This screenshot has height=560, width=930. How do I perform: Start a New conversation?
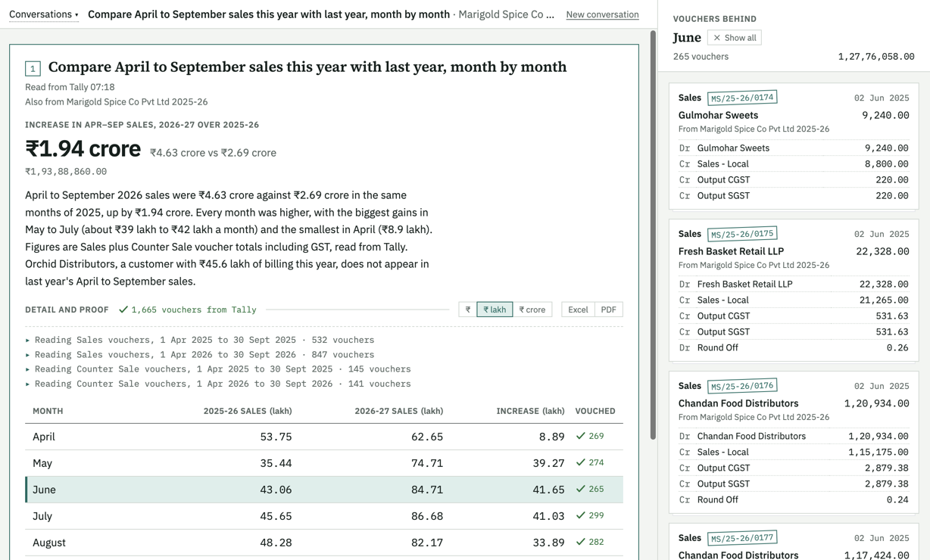point(602,14)
